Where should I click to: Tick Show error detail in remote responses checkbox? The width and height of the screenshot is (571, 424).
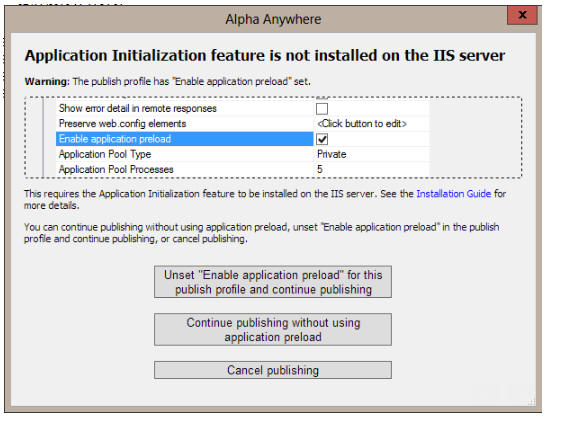tap(322, 109)
